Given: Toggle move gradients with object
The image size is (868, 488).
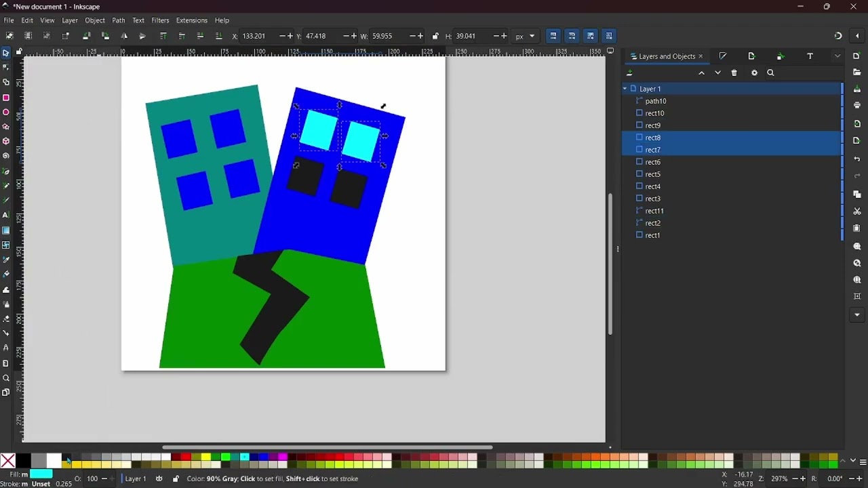Looking at the screenshot, I should point(591,36).
